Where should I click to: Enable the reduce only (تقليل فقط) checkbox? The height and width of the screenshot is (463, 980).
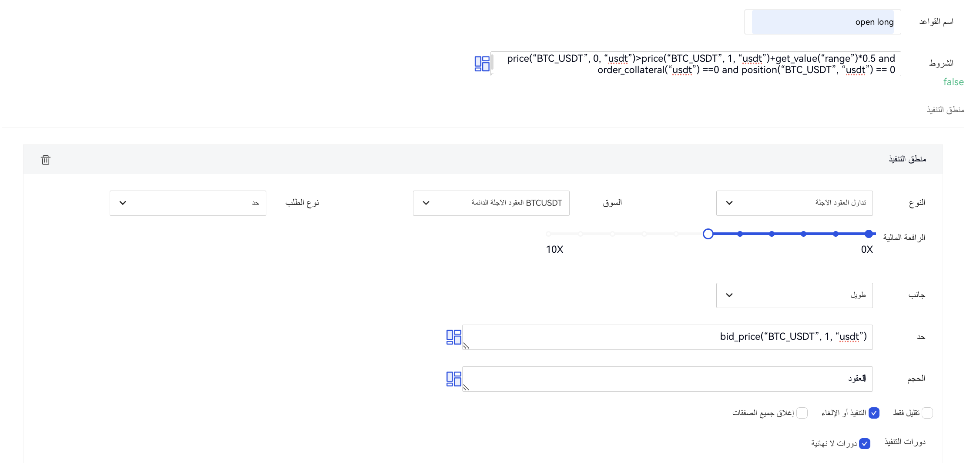click(927, 413)
